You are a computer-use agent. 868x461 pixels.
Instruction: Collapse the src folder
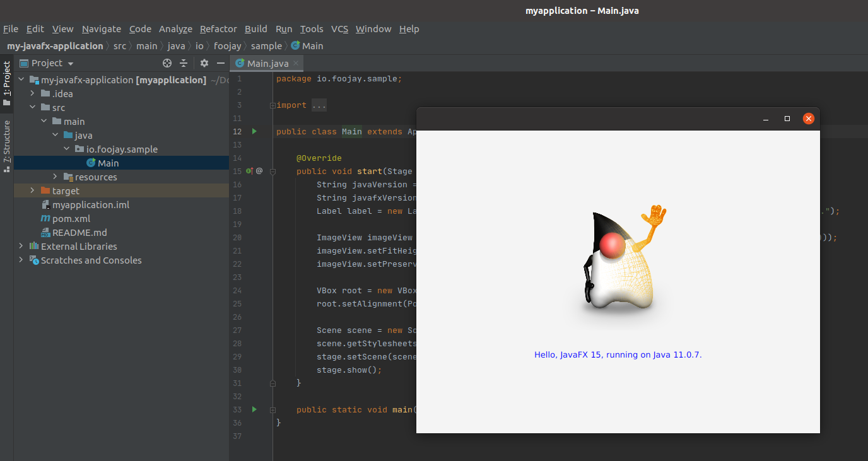[33, 107]
